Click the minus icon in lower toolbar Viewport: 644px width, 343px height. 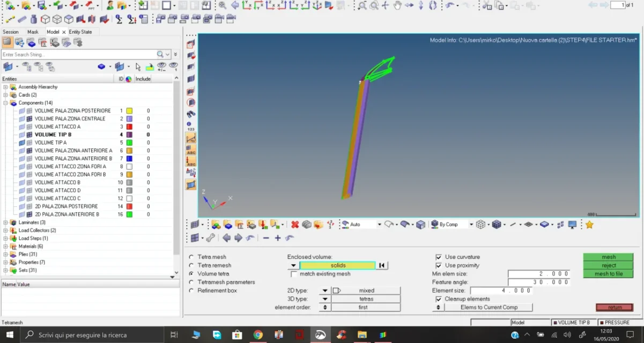pyautogui.click(x=266, y=238)
